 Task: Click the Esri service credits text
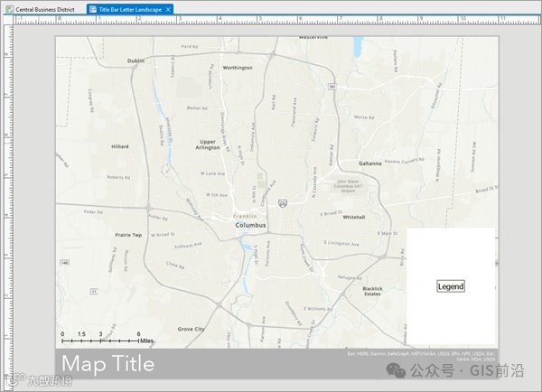coord(421,357)
